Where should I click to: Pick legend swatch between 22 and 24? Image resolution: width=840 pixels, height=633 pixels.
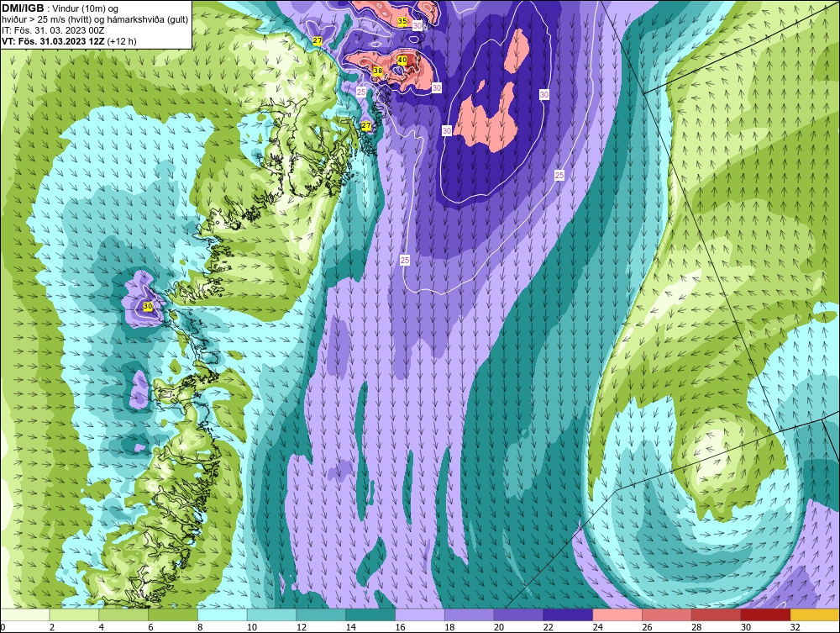pos(568,615)
